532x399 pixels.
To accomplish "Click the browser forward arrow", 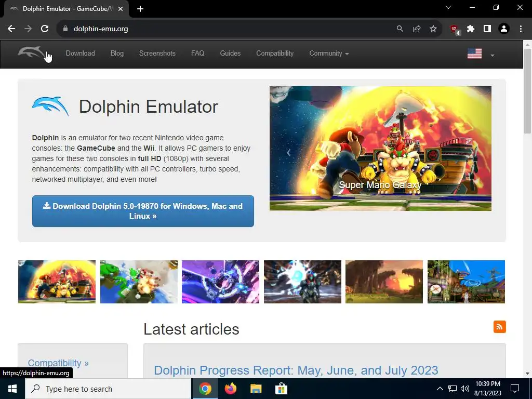I will click(28, 29).
